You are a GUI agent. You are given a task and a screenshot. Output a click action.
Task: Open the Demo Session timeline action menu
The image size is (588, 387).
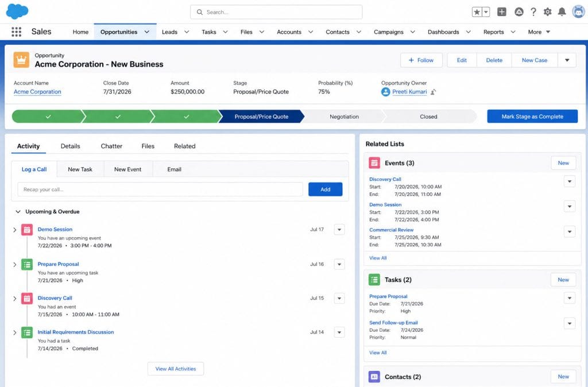click(x=339, y=230)
